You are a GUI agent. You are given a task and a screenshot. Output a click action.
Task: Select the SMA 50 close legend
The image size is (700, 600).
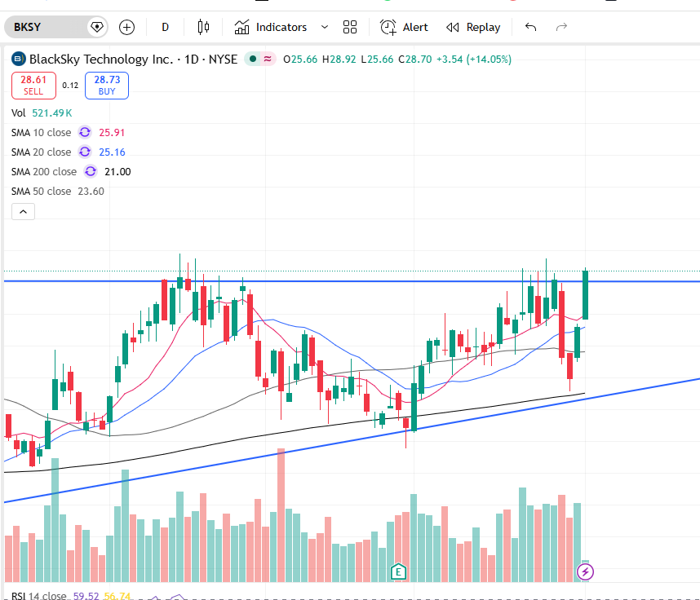[x=58, y=192]
